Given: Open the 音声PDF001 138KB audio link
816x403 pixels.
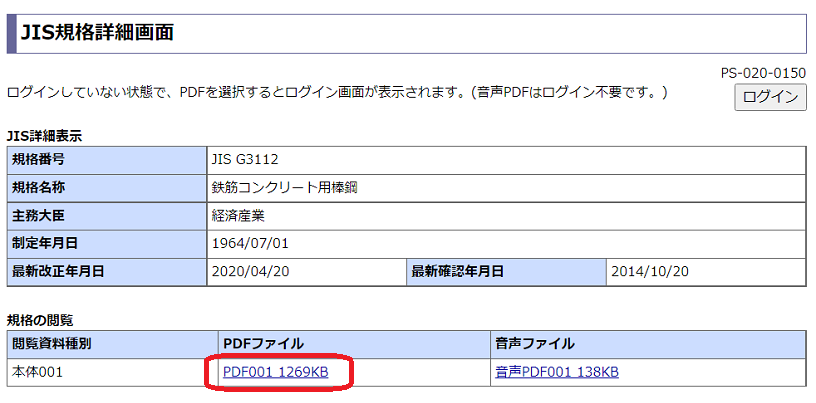Looking at the screenshot, I should [x=557, y=372].
